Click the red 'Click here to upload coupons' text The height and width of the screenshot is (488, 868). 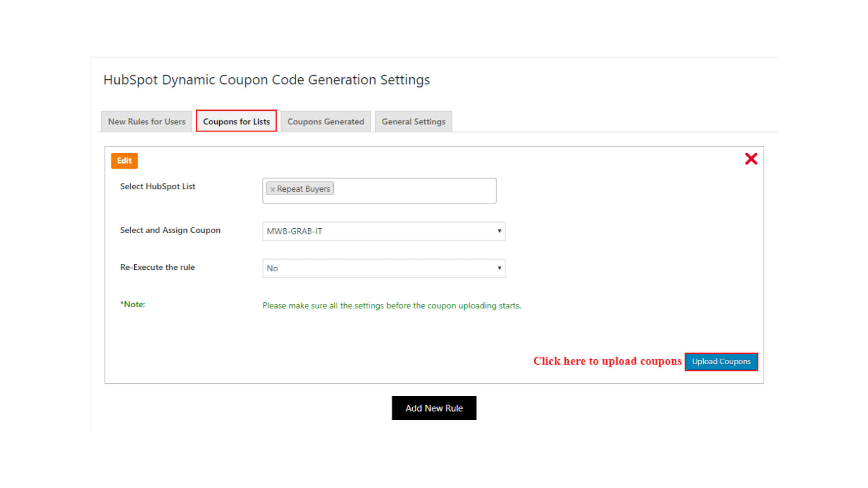[x=607, y=361]
